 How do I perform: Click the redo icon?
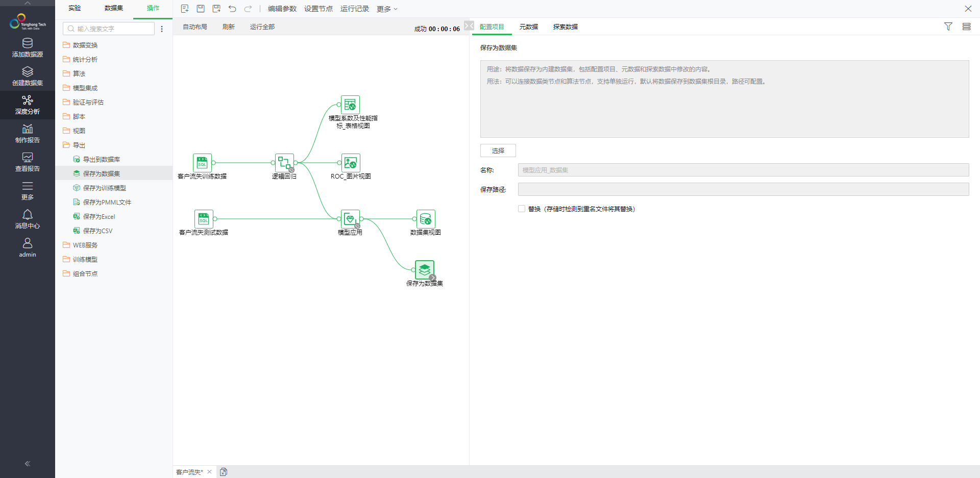click(x=248, y=9)
